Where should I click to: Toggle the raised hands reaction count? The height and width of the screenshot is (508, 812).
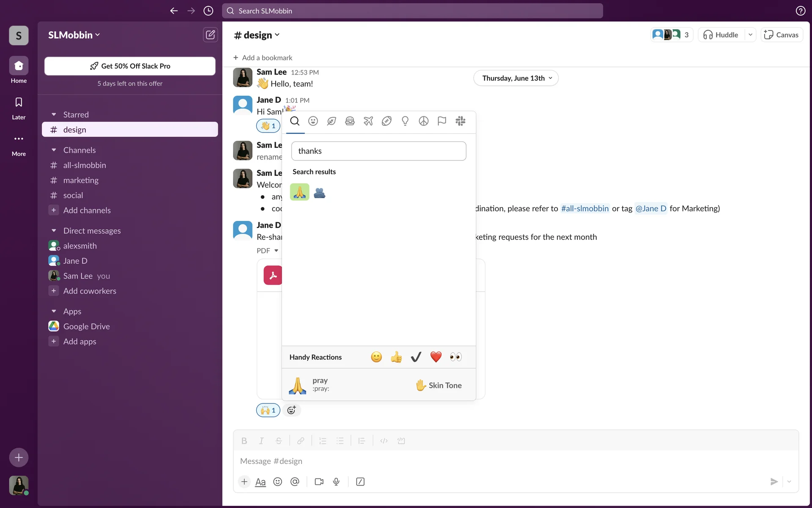[268, 410]
